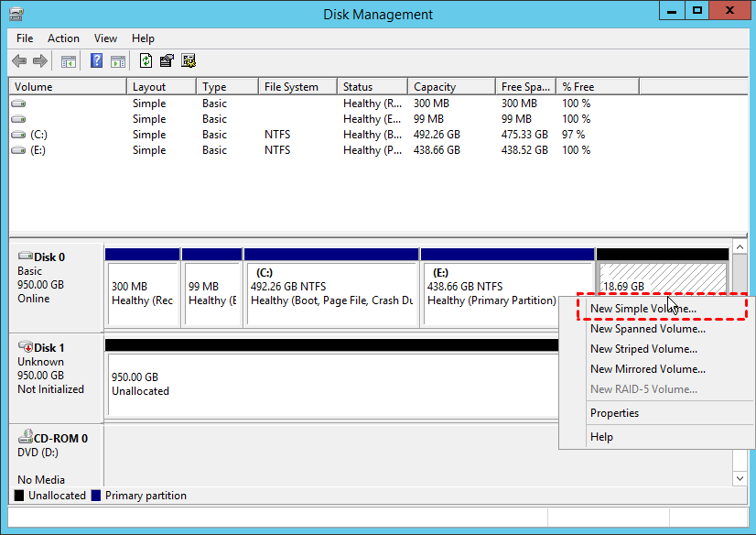The width and height of the screenshot is (756, 535).
Task: Click the Back navigation arrow
Action: click(19, 60)
